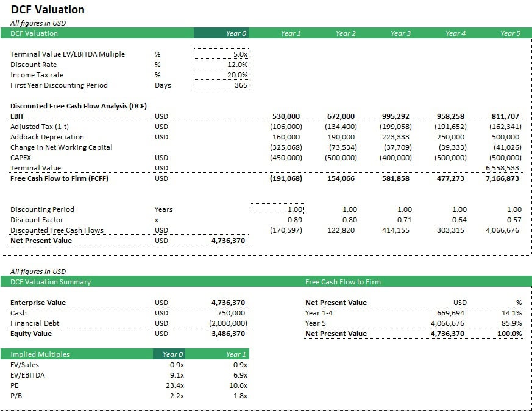Select EBIT value 811,707

tap(505, 116)
